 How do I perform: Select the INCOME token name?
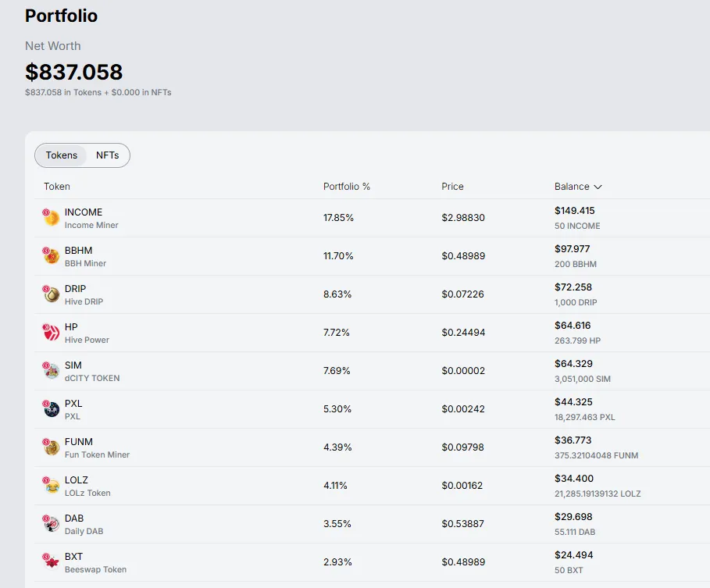pyautogui.click(x=84, y=212)
